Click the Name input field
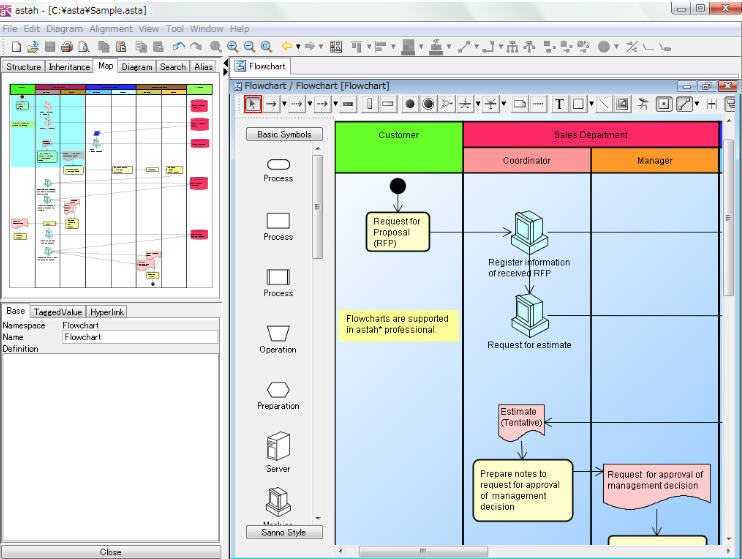742x559 pixels. point(140,338)
